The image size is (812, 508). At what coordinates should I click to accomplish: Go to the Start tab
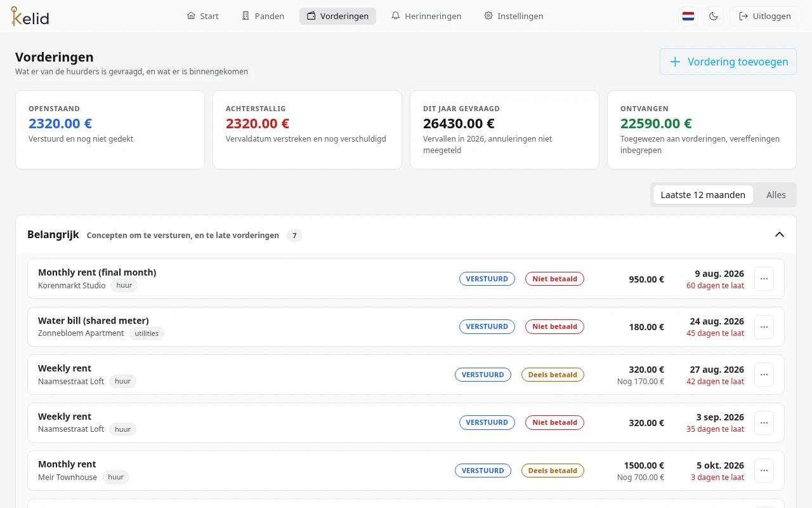coord(203,16)
